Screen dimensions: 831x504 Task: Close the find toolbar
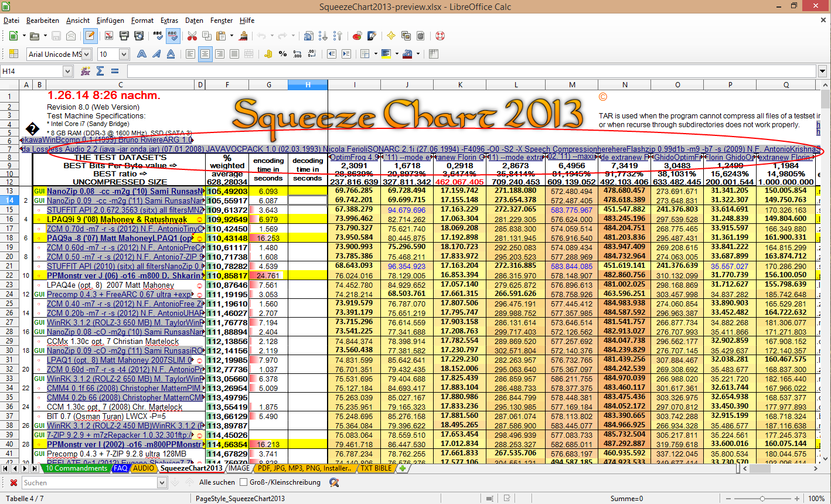[13, 482]
